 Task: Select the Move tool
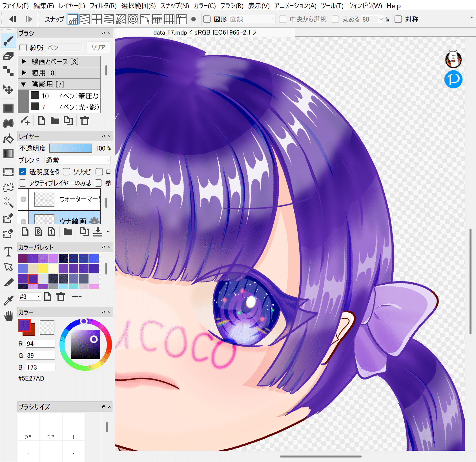click(x=8, y=90)
